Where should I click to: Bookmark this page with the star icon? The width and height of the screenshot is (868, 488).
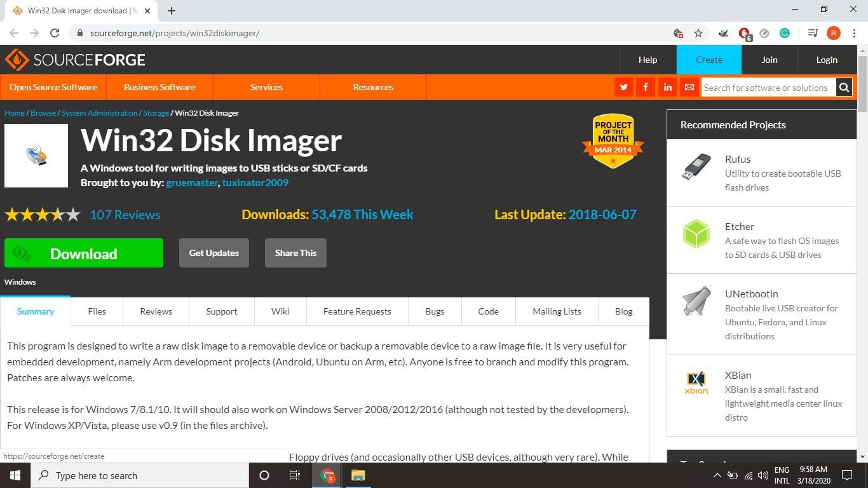coord(698,33)
